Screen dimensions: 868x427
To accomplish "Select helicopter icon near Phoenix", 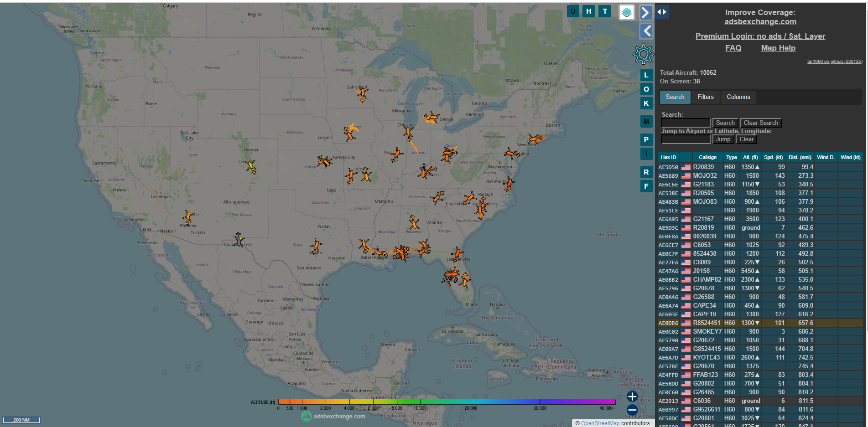I will click(x=188, y=217).
